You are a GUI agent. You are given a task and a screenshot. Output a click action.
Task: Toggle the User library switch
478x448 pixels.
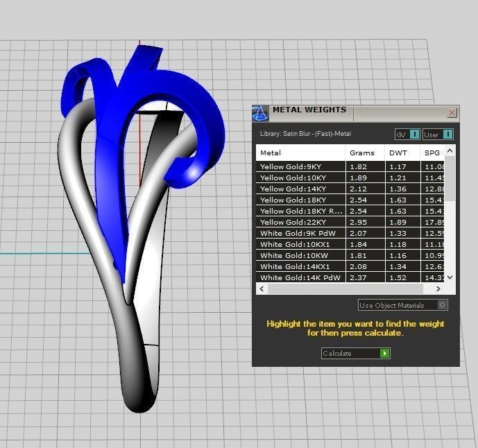(x=438, y=135)
